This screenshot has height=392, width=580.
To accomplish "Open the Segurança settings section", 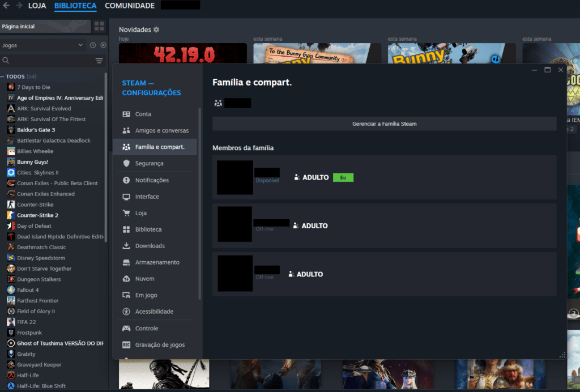I will click(155, 163).
